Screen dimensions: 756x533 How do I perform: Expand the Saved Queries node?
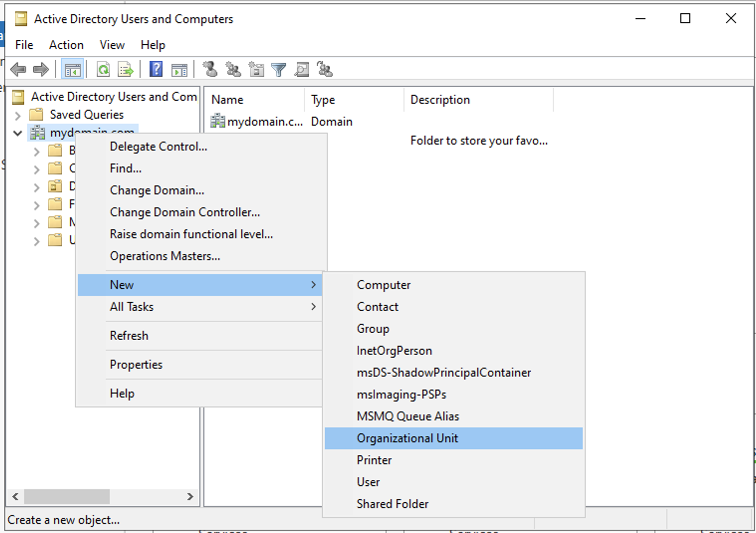point(18,116)
